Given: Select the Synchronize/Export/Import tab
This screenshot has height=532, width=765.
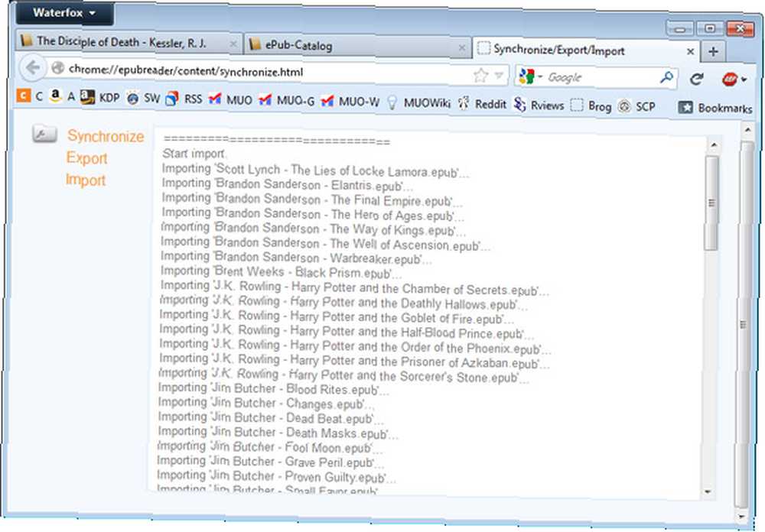Looking at the screenshot, I should (x=586, y=50).
